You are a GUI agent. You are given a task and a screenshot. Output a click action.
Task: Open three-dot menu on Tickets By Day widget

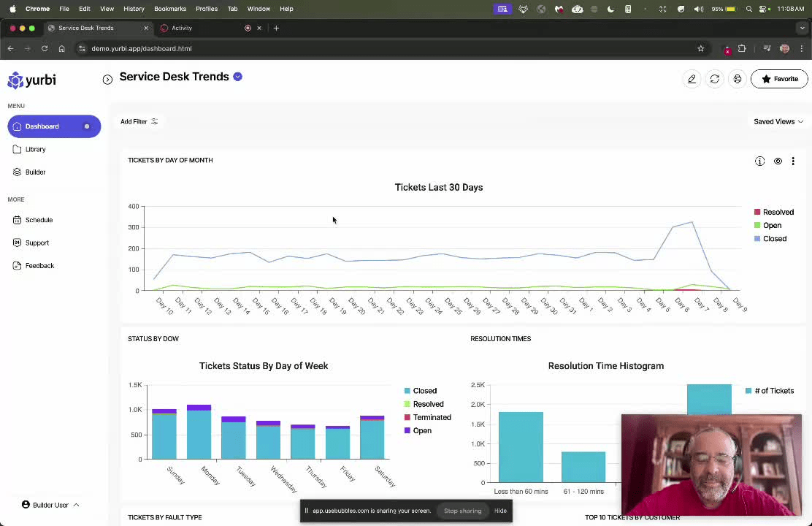(793, 161)
